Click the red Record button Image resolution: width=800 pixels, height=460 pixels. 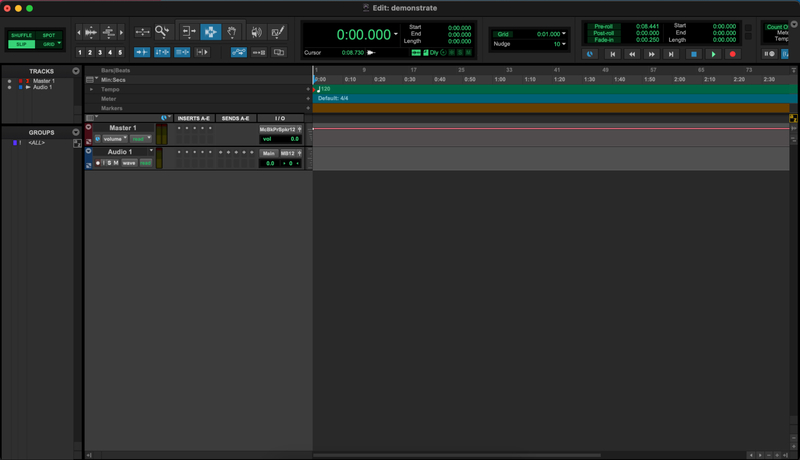click(x=733, y=54)
